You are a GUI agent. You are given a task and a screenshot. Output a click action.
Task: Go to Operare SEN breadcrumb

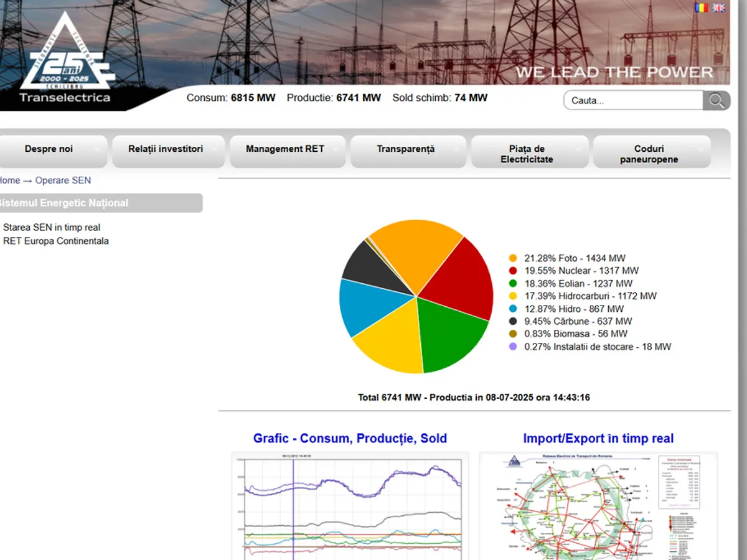pos(63,180)
